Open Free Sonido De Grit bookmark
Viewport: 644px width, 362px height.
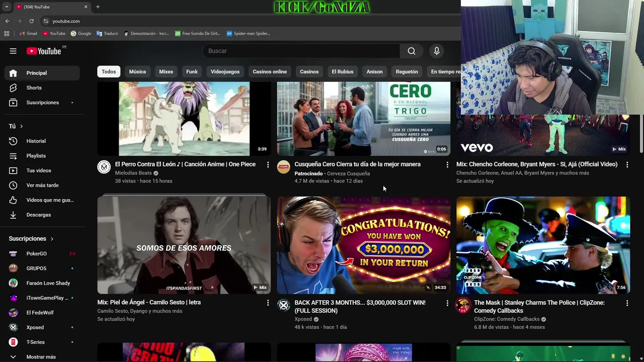tap(198, 34)
